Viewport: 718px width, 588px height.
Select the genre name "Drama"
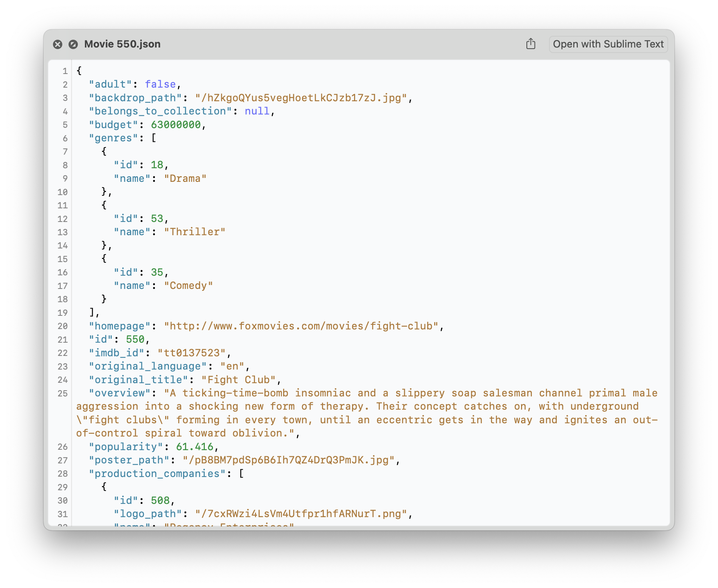[x=185, y=178]
